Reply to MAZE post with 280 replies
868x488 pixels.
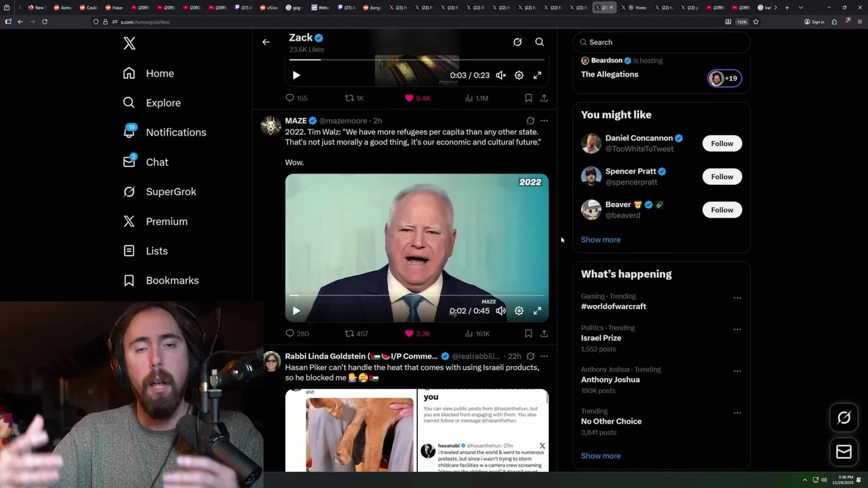[x=297, y=333]
